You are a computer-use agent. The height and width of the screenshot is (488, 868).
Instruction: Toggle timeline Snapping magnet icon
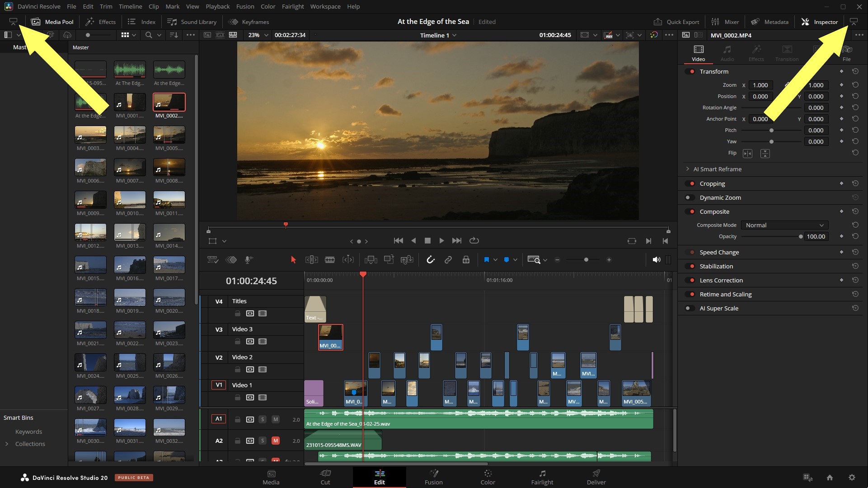[x=431, y=260]
